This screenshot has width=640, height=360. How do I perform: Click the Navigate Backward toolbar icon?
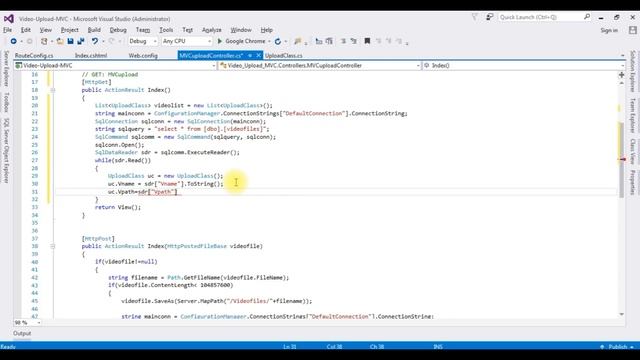pyautogui.click(x=13, y=41)
